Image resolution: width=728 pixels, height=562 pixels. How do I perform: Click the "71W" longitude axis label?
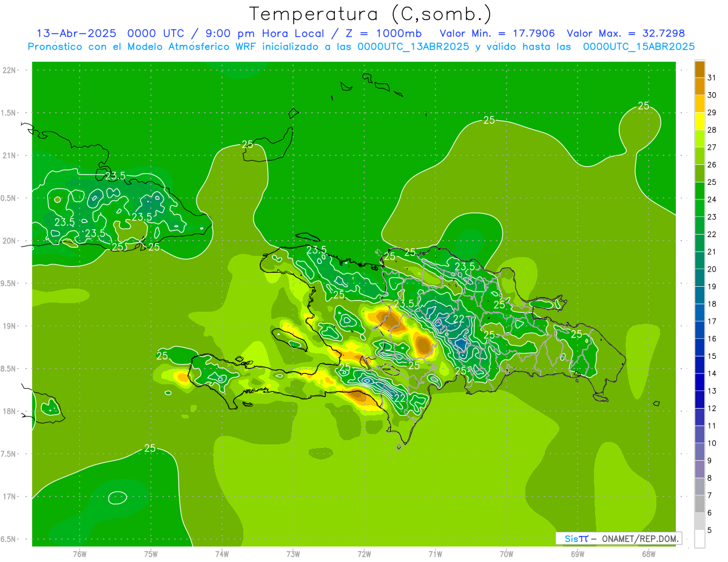tap(435, 554)
